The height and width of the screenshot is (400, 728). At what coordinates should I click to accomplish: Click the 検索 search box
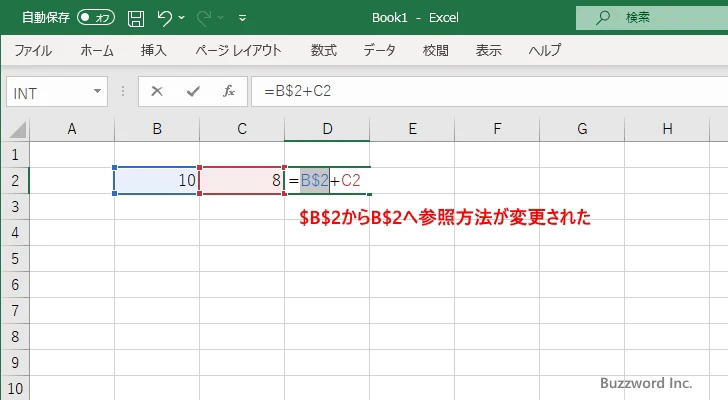[x=652, y=18]
